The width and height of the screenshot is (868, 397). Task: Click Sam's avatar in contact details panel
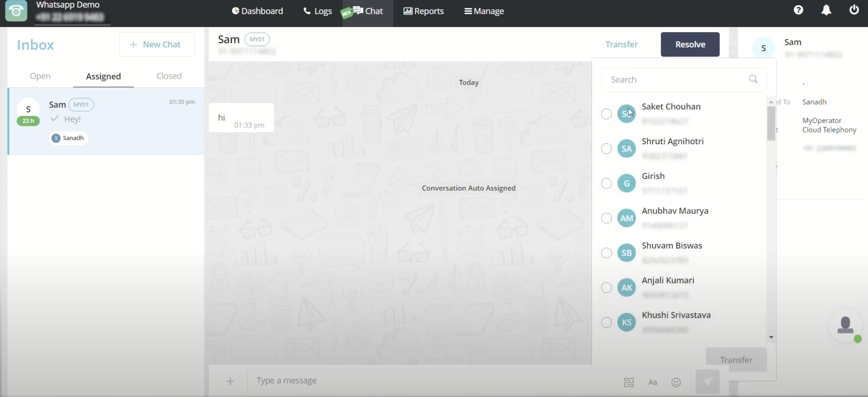[763, 48]
